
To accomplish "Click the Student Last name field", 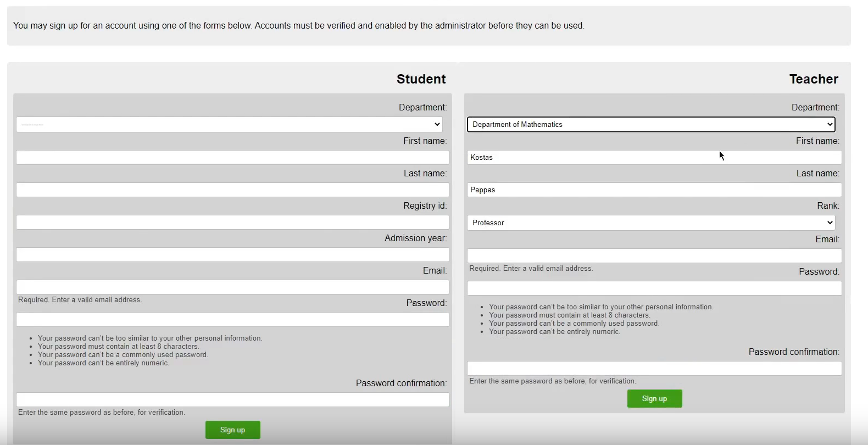I will (232, 190).
